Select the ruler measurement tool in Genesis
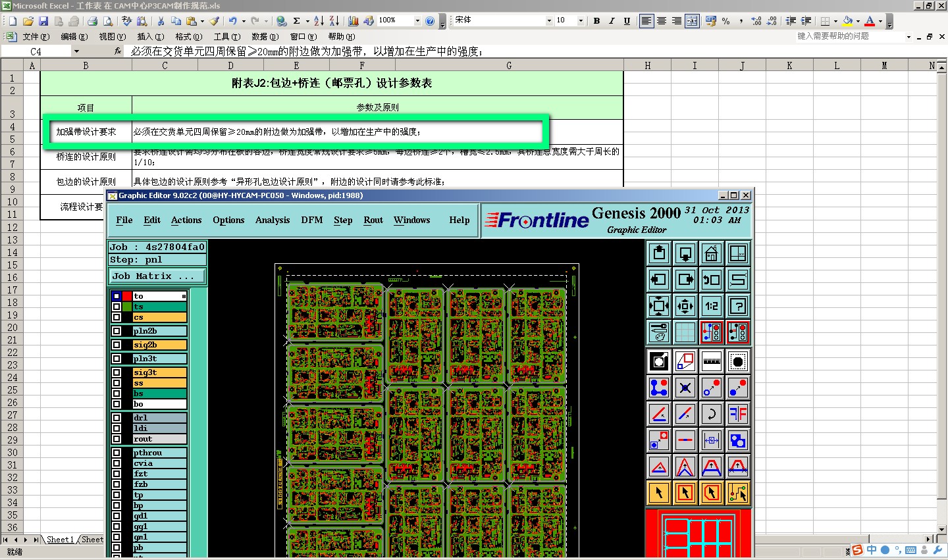Image resolution: width=948 pixels, height=560 pixels. tap(712, 361)
